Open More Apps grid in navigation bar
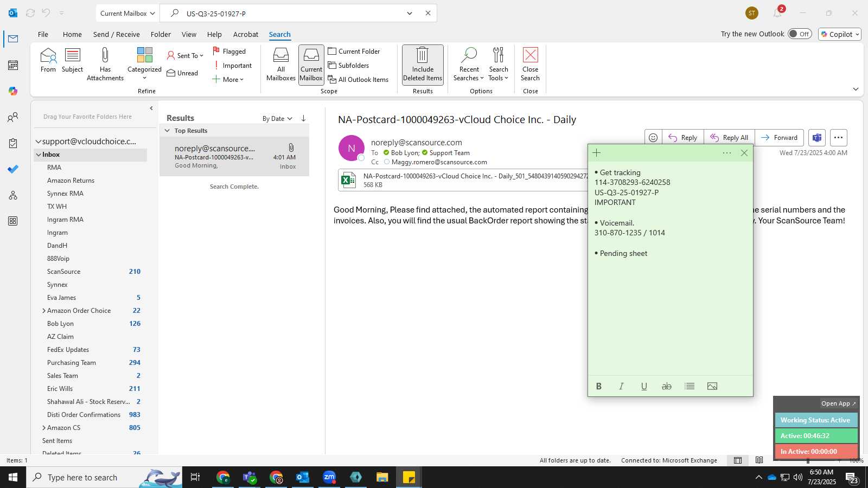 click(x=13, y=221)
